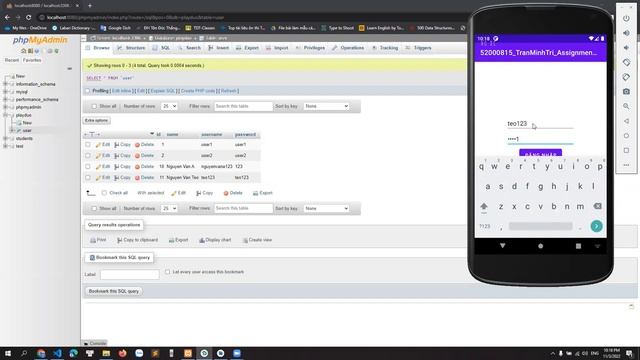This screenshot has width=640, height=360.
Task: Expand the information_schema database
Action: coord(5,84)
